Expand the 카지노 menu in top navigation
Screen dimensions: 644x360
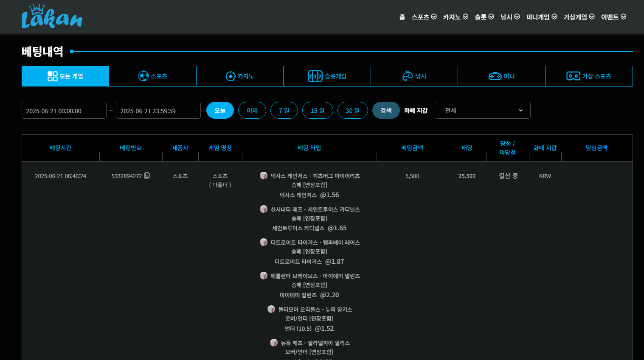455,17
